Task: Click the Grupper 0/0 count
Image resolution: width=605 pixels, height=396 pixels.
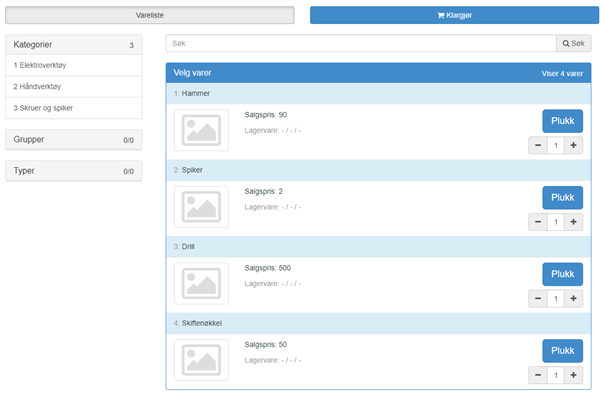Action: point(128,140)
